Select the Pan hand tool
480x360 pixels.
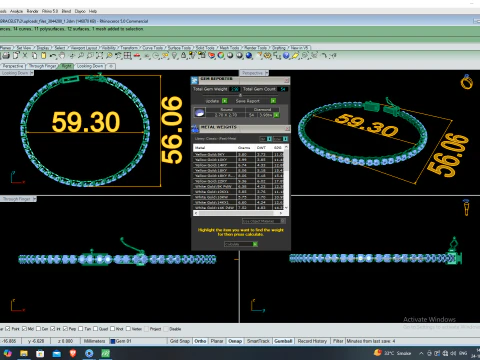pos(62,56)
